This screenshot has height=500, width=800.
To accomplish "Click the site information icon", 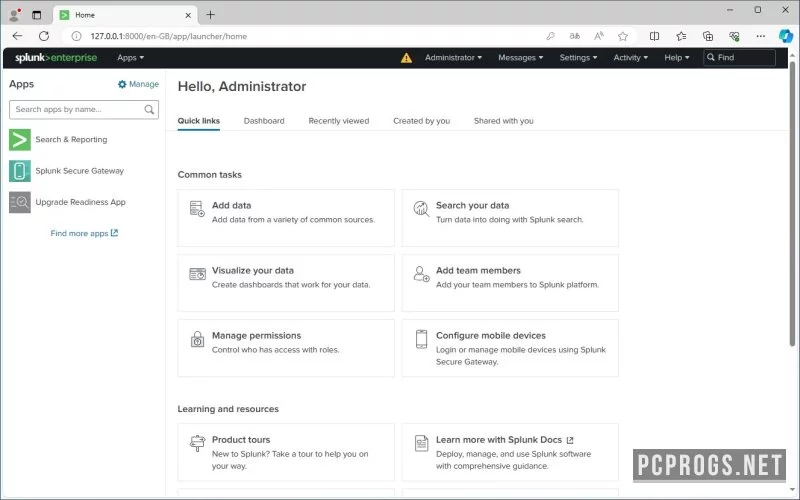I will point(76,36).
